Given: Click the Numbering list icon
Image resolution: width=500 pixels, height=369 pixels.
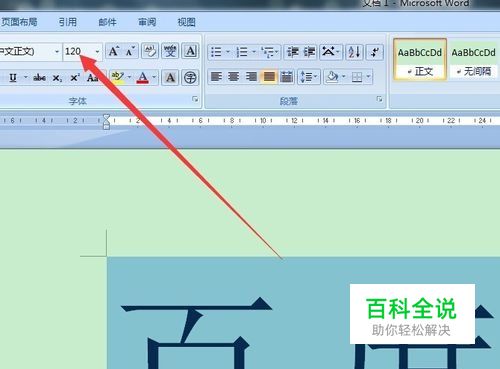Looking at the screenshot, I should [242, 52].
